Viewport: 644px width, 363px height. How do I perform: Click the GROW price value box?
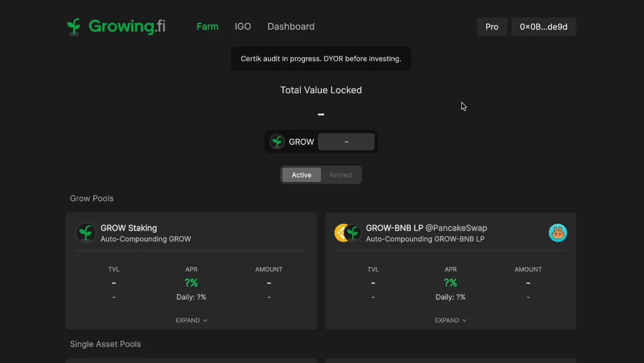coord(346,142)
